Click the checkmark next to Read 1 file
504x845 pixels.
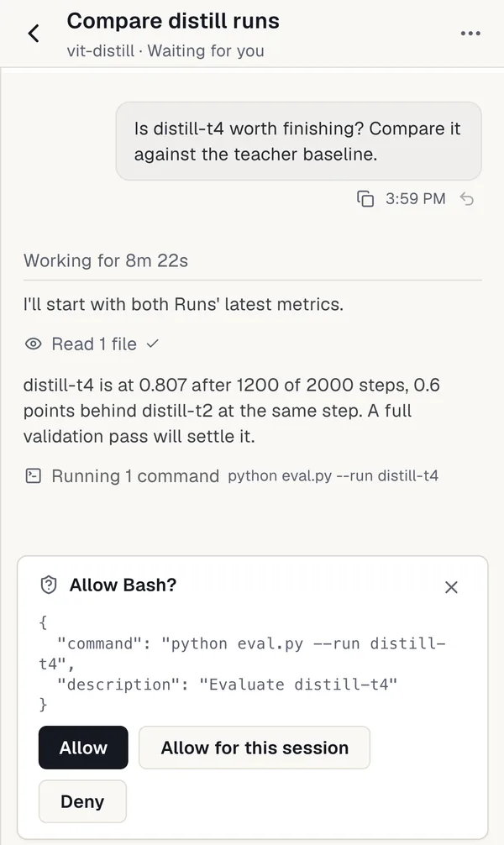[153, 344]
